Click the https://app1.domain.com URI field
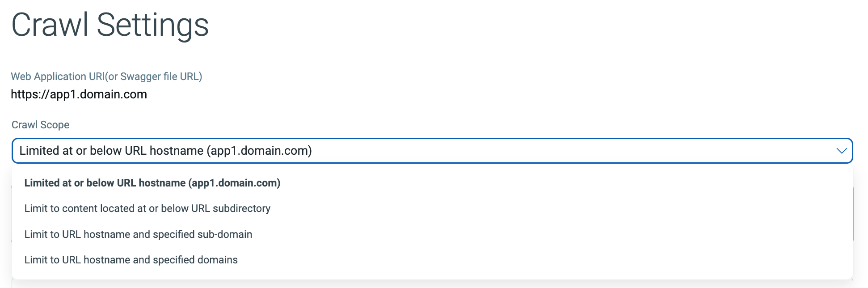 click(79, 94)
